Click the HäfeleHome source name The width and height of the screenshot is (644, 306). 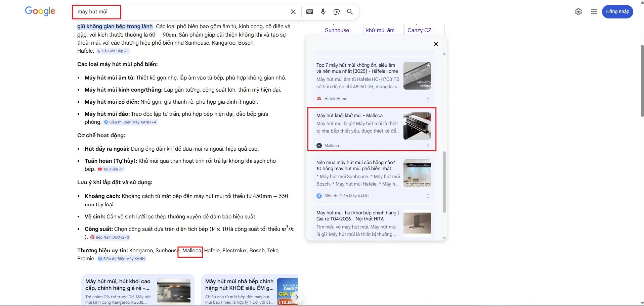tap(336, 99)
